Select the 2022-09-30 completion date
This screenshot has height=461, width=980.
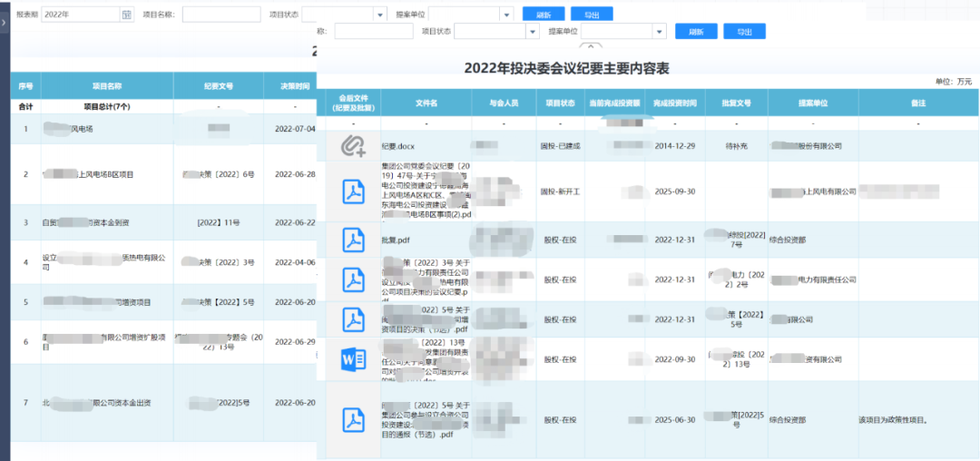(674, 359)
